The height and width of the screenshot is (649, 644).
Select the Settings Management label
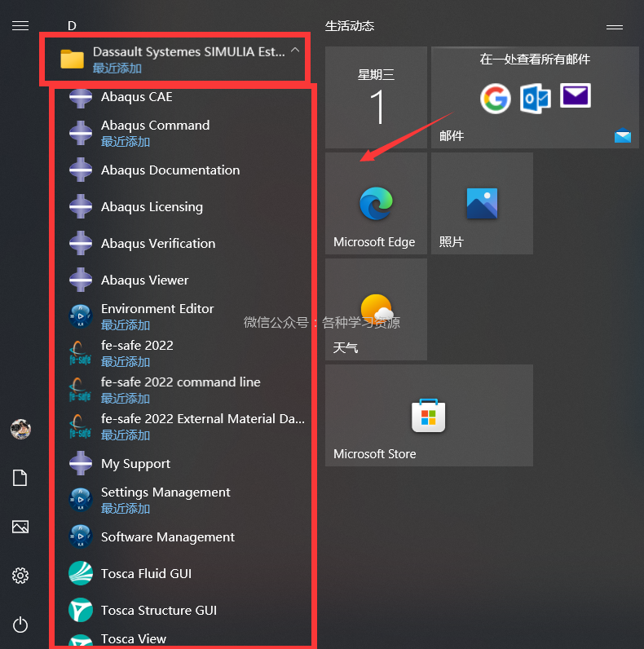click(165, 492)
